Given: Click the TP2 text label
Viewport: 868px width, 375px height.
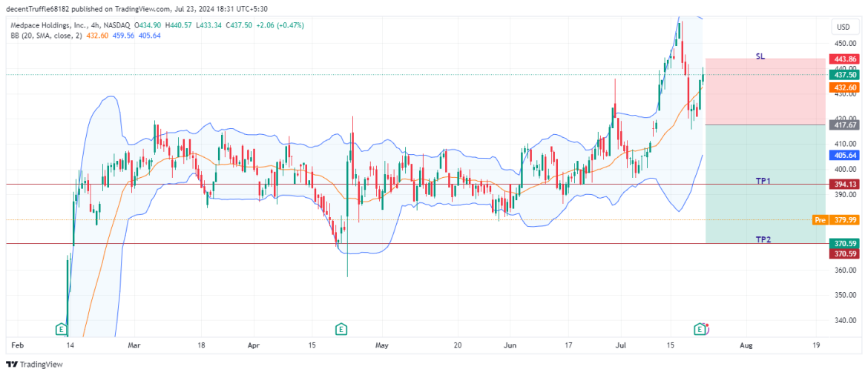Looking at the screenshot, I should click(763, 239).
